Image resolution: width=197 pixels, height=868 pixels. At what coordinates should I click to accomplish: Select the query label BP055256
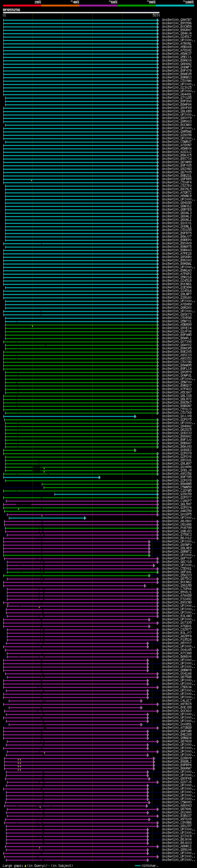(x=11, y=10)
